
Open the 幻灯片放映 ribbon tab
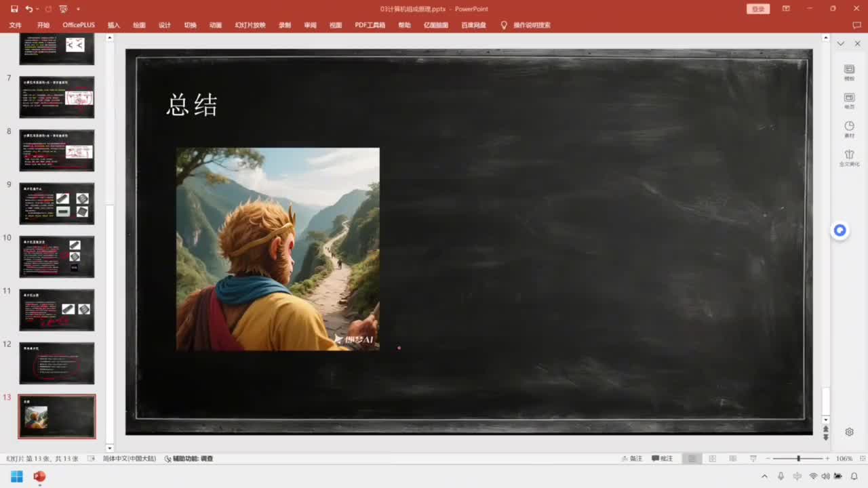click(250, 25)
